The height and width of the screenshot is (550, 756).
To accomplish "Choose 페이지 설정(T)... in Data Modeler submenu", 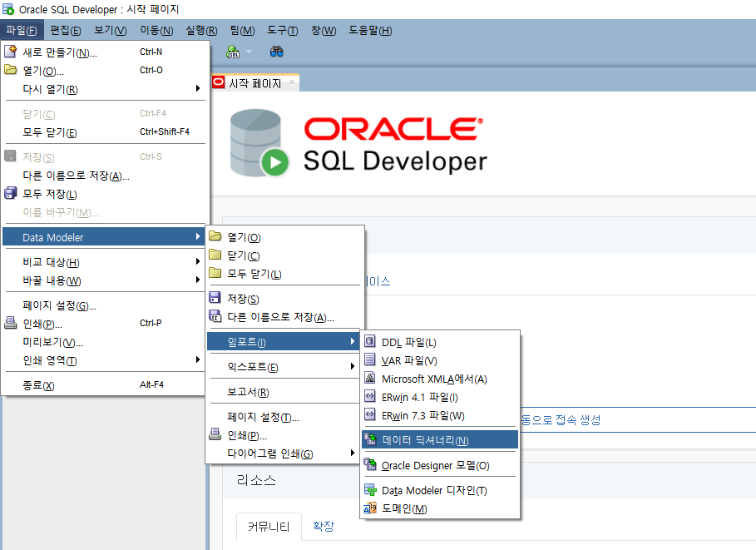I will pyautogui.click(x=284, y=416).
